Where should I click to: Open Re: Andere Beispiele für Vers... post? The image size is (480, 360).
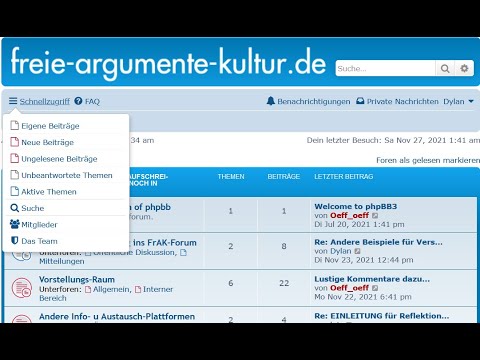378,242
